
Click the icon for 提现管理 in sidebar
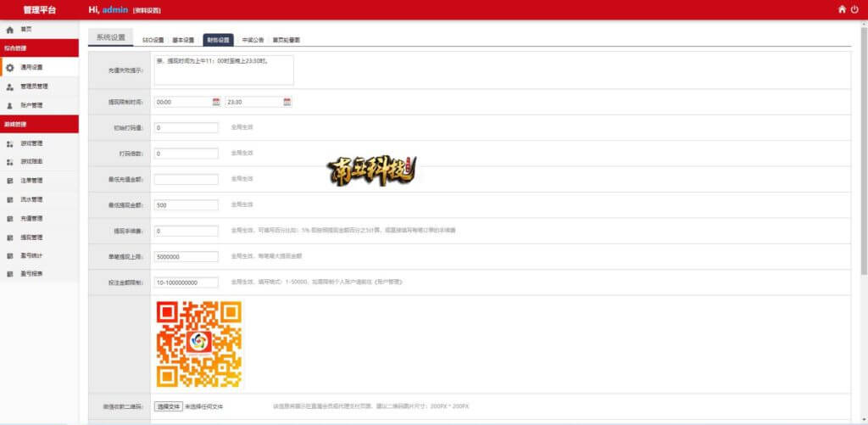pos(9,238)
